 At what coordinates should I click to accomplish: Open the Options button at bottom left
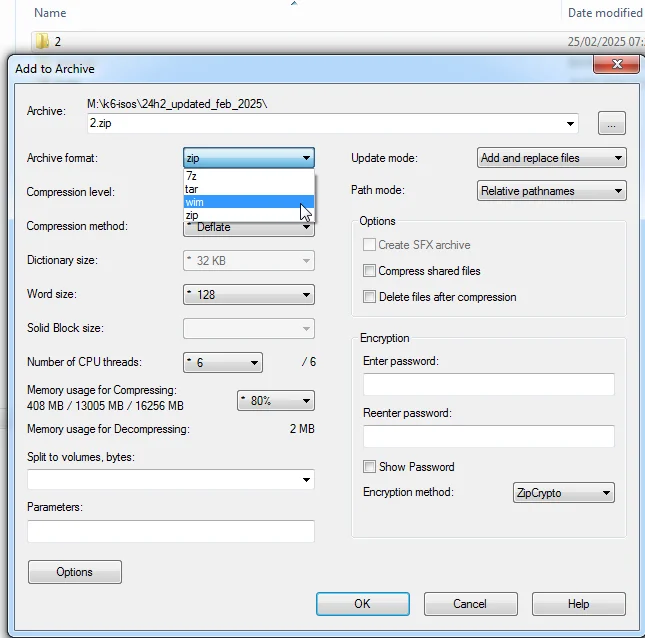click(x=74, y=572)
